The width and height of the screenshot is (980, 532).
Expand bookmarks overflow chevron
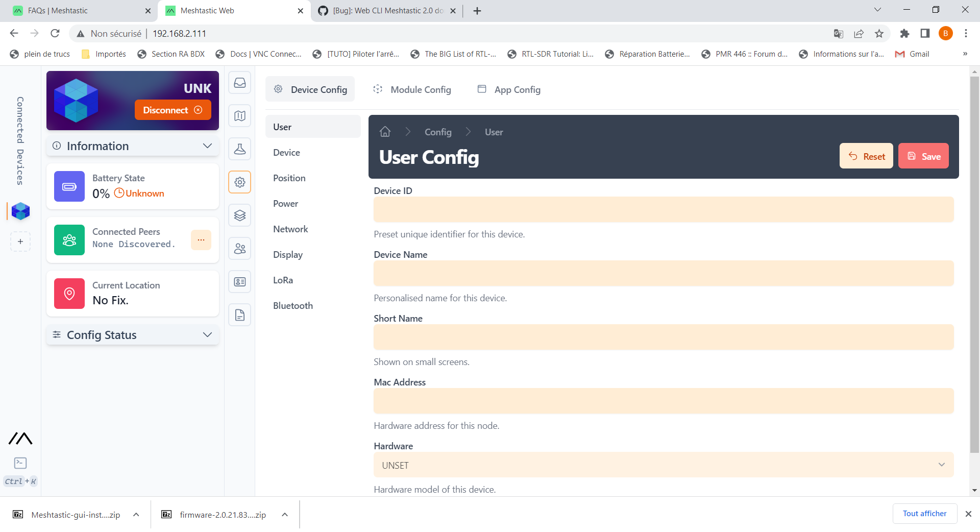click(965, 54)
